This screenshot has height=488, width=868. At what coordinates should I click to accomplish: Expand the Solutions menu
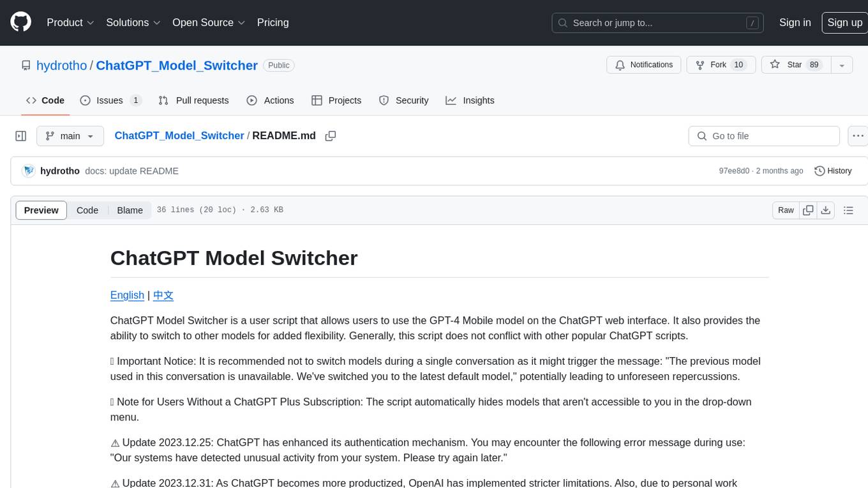point(133,22)
